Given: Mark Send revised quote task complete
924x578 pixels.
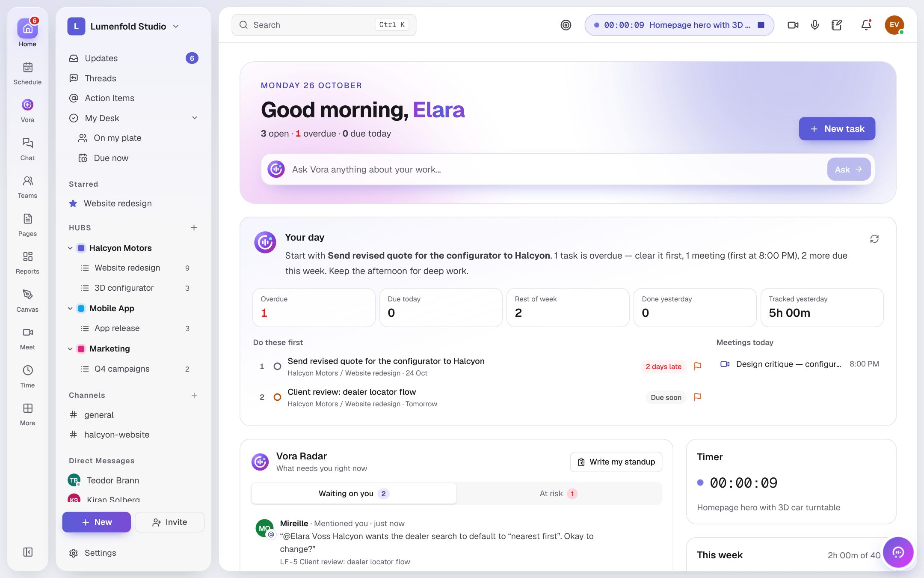Looking at the screenshot, I should point(277,366).
